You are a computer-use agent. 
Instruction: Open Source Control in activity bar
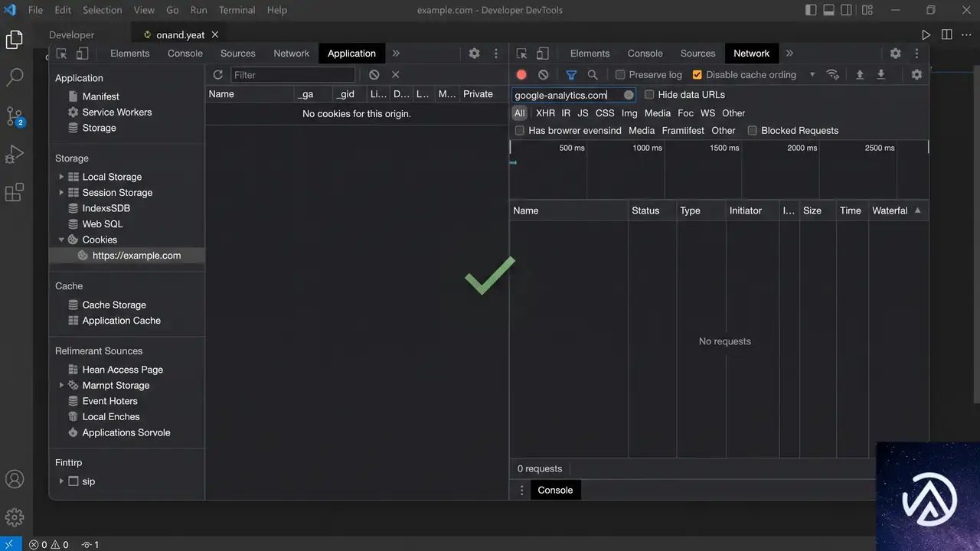tap(15, 116)
